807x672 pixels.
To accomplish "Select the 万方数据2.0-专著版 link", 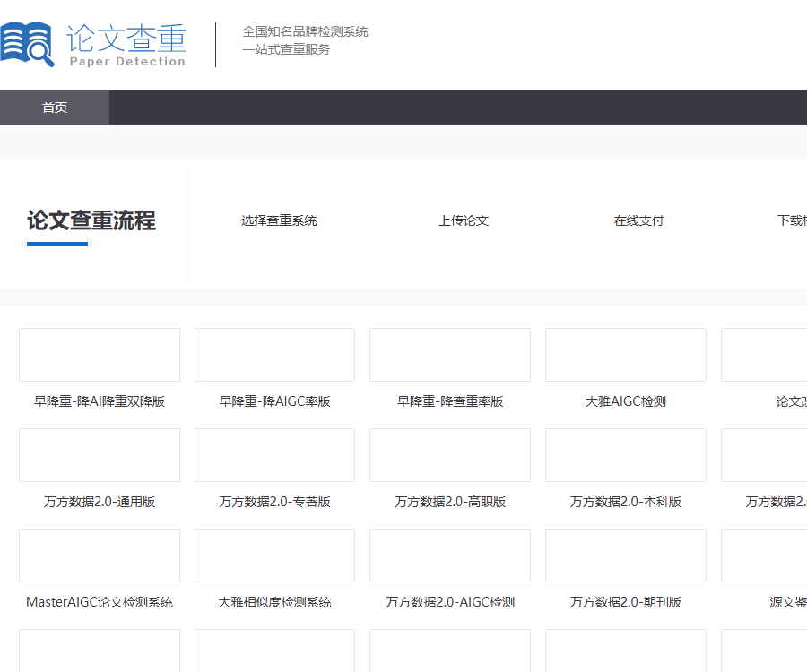I will coord(275,501).
